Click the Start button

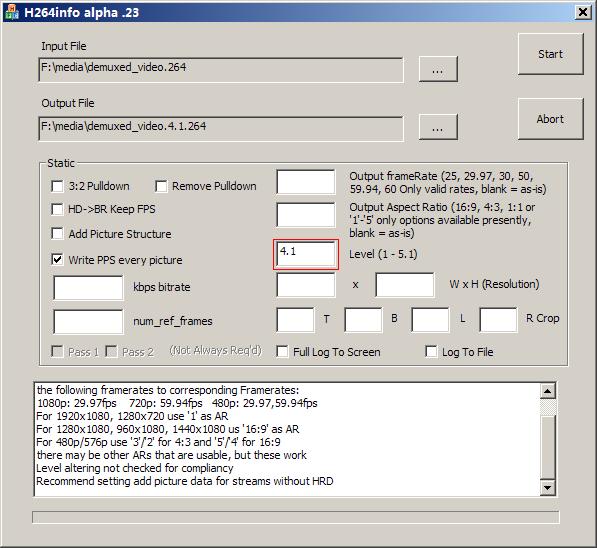click(x=551, y=54)
